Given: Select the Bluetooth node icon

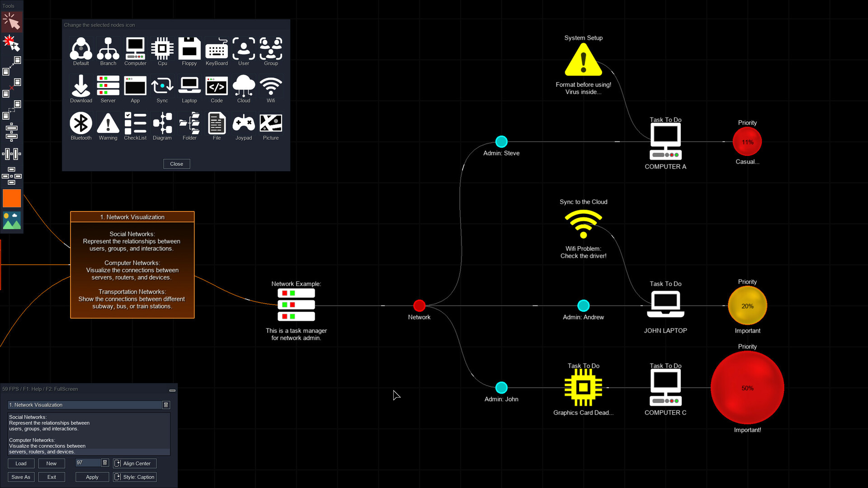Looking at the screenshot, I should [x=81, y=123].
